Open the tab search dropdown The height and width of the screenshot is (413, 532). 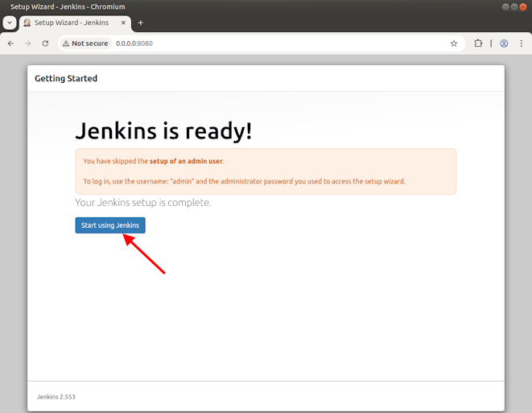pos(10,23)
